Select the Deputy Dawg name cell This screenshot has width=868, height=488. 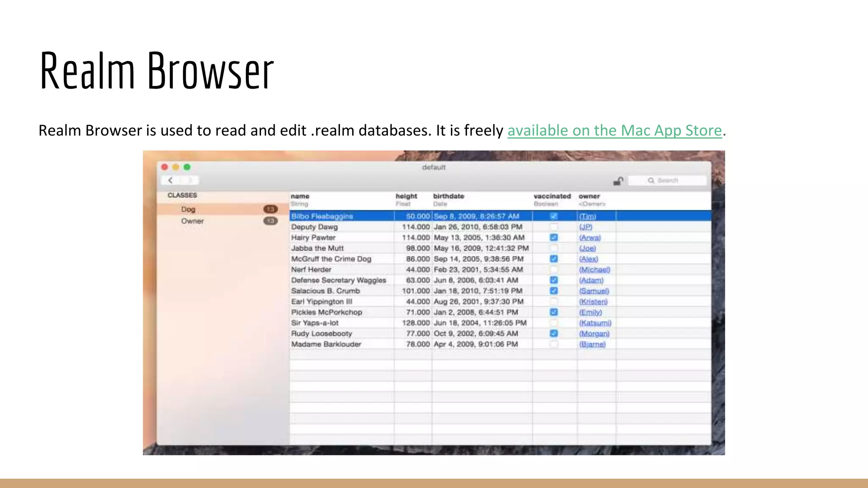342,227
